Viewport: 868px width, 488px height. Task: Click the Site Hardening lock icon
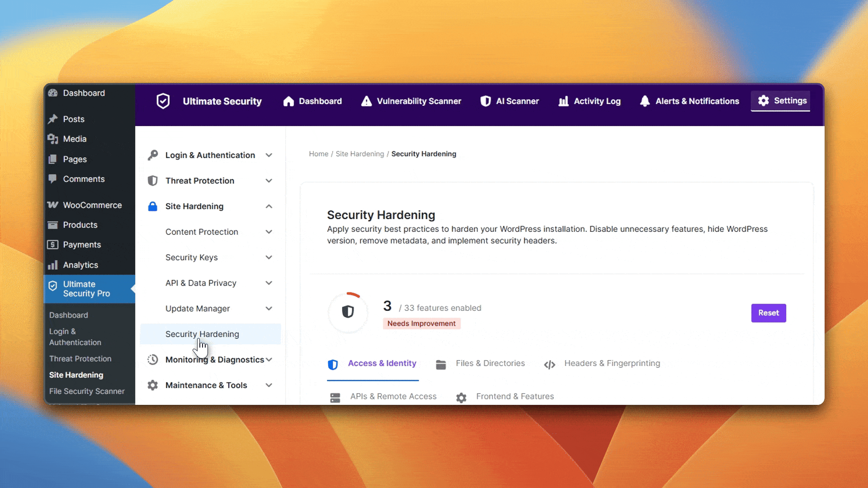click(x=153, y=206)
